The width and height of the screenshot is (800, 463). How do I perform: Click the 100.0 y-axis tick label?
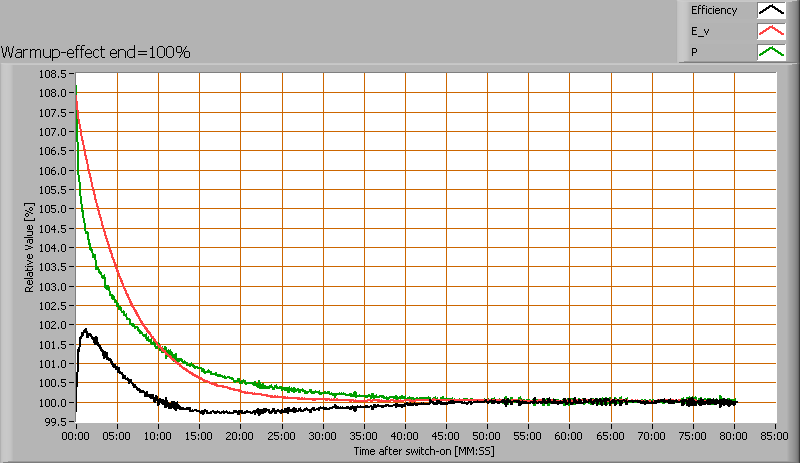click(54, 403)
